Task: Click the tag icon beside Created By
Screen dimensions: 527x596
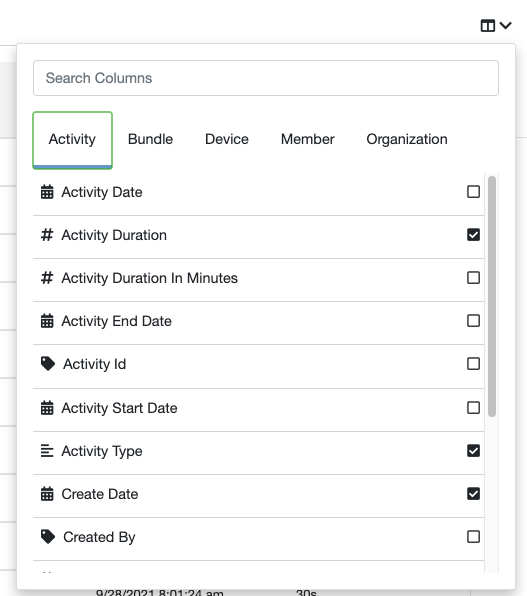Action: 48,537
